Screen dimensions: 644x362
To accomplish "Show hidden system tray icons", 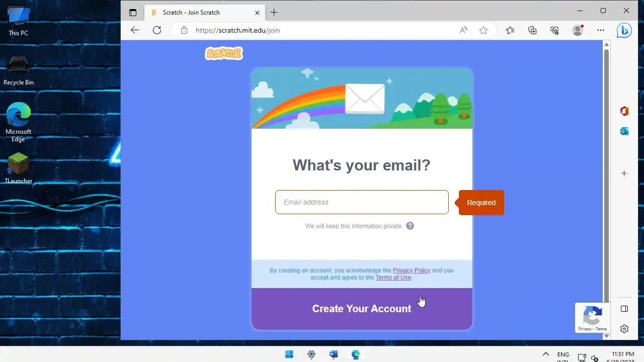I will [x=545, y=354].
